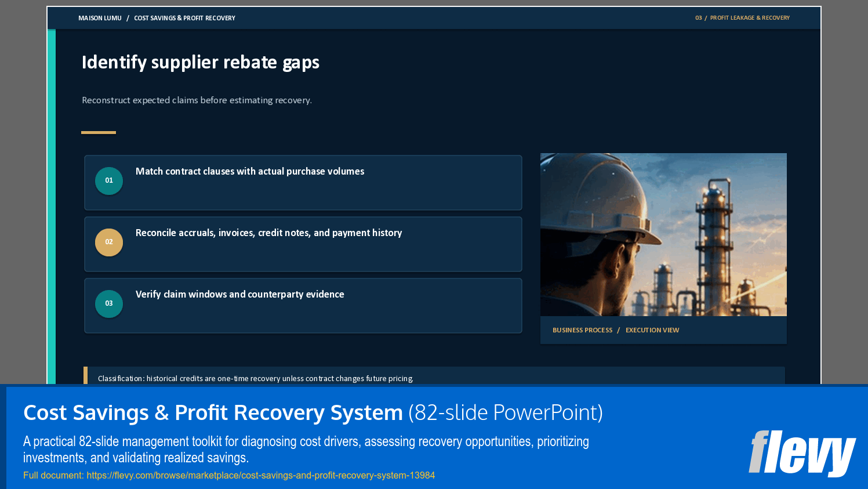Screen dimensions: 868x489
Task: Click 'EXECUTION VIEW' caption under photo
Action: tap(652, 330)
